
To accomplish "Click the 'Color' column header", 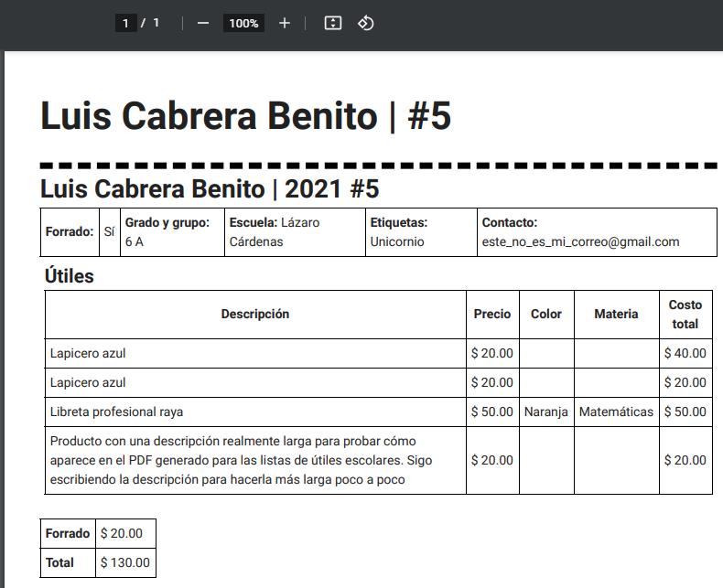I will tap(546, 315).
